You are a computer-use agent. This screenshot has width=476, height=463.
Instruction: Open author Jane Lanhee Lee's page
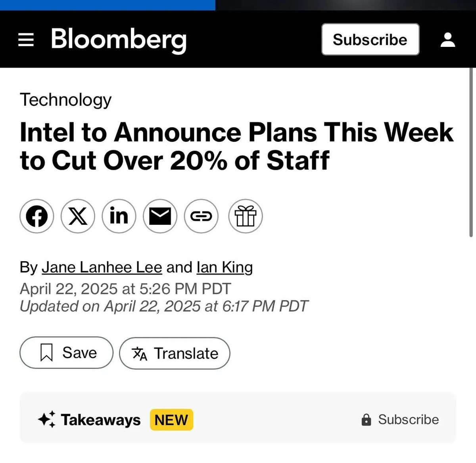click(x=102, y=267)
